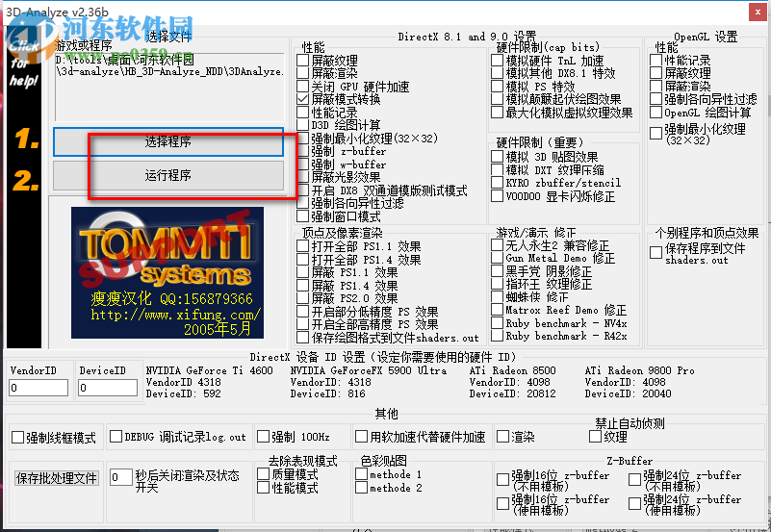Toggle 关闭 GPU 硬件加速 checkbox

[x=303, y=87]
